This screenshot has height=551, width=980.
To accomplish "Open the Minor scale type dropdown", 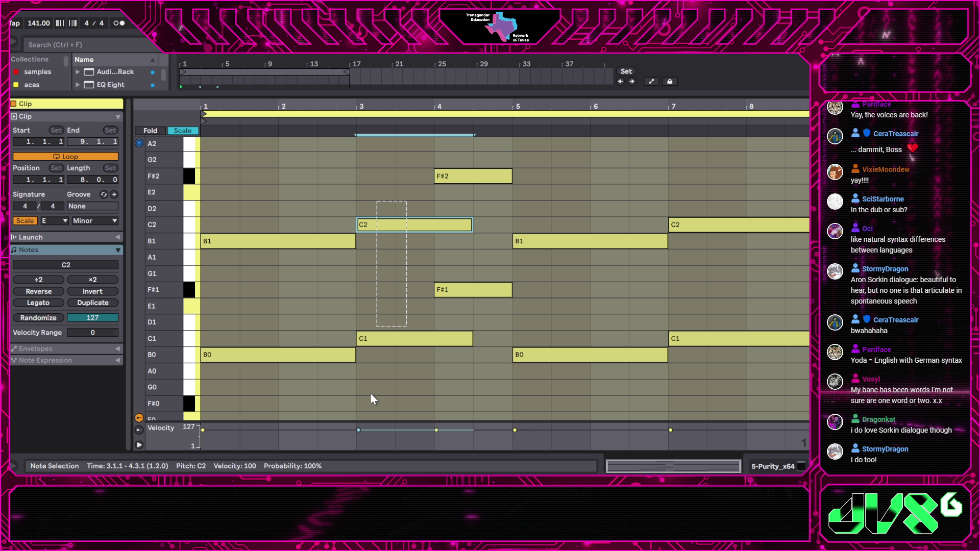I will point(94,221).
